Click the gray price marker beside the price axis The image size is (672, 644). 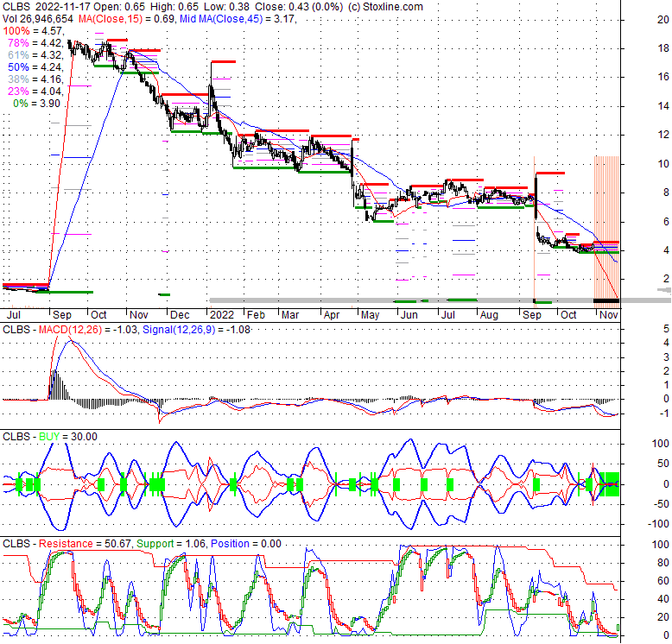tap(665, 291)
